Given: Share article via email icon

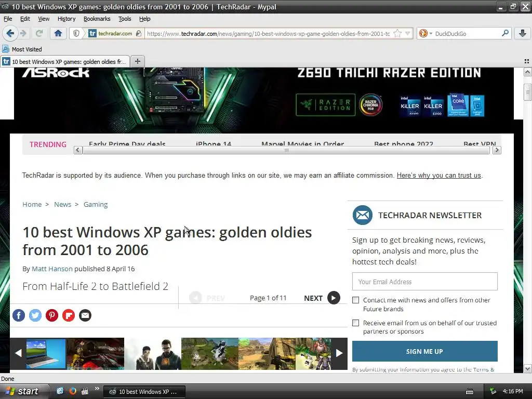Looking at the screenshot, I should (x=85, y=315).
